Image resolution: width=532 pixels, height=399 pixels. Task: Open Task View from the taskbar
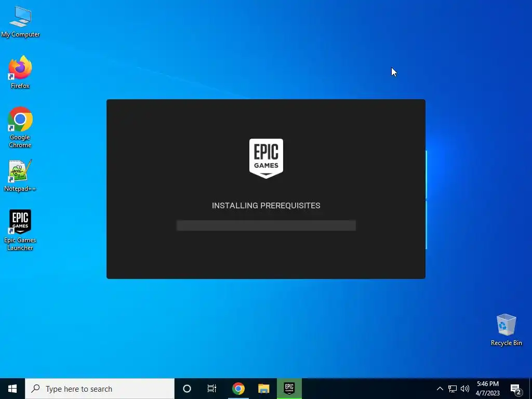(x=212, y=389)
